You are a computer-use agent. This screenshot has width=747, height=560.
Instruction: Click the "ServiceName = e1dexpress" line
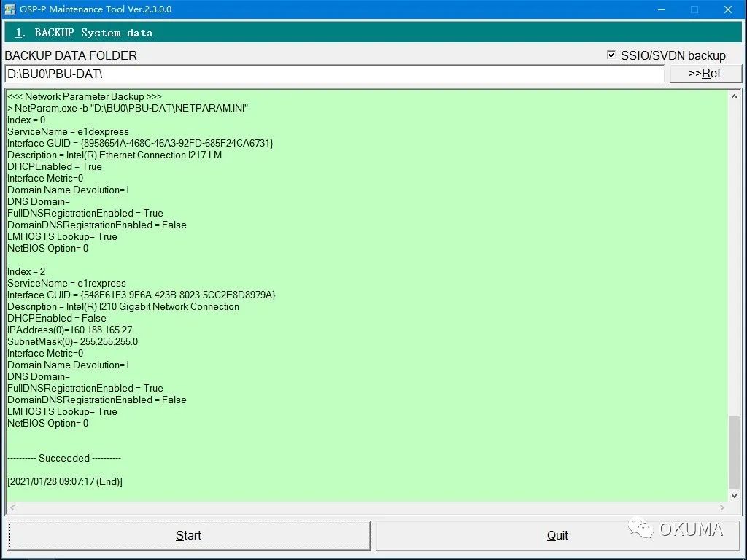click(x=68, y=131)
